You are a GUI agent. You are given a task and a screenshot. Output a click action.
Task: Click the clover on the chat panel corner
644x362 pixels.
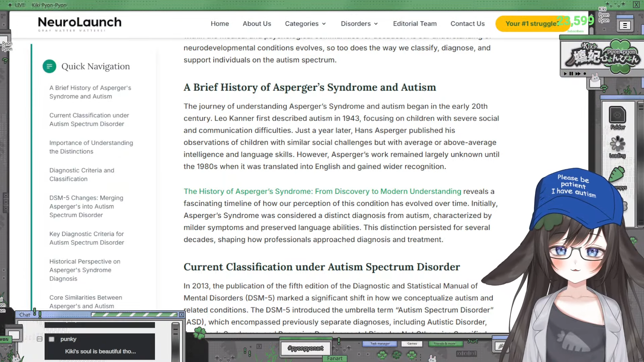tap(200, 333)
